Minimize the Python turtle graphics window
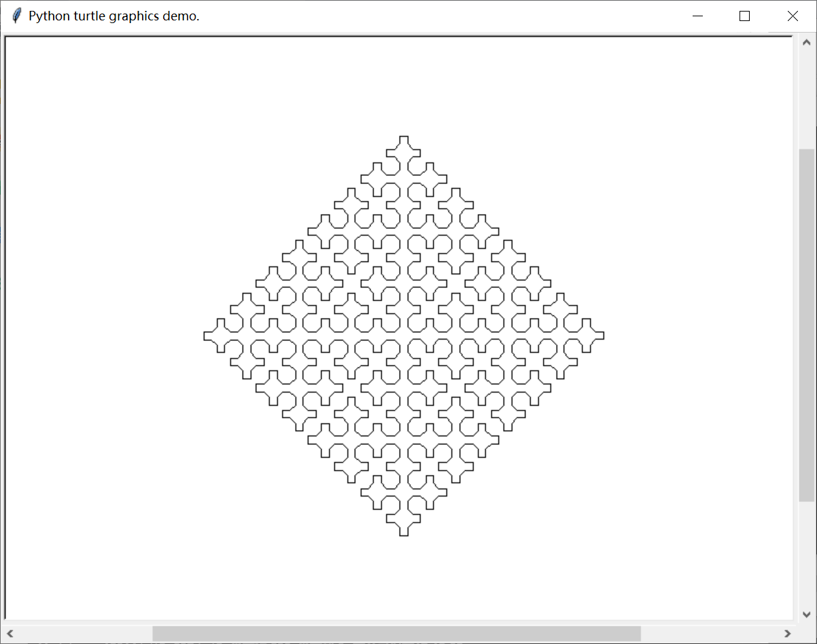Screen dimensions: 817x644 click(697, 16)
